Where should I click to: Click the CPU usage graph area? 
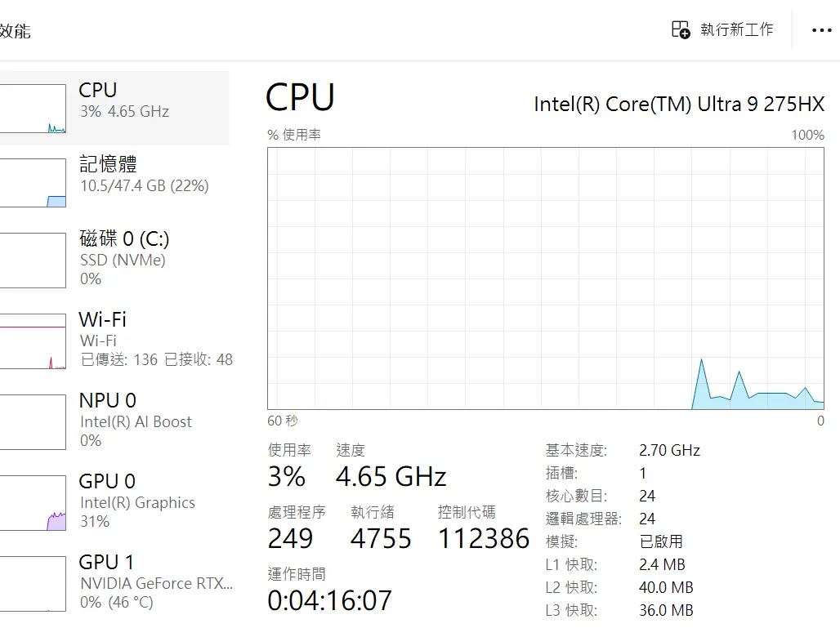[x=545, y=278]
